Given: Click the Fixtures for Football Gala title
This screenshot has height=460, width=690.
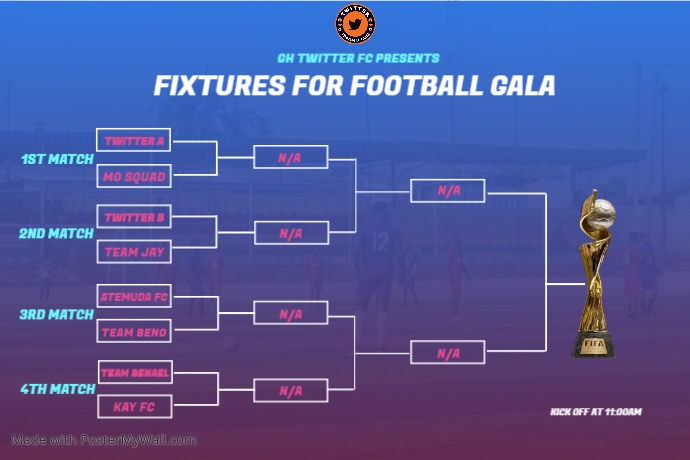Looking at the screenshot, I should 354,85.
